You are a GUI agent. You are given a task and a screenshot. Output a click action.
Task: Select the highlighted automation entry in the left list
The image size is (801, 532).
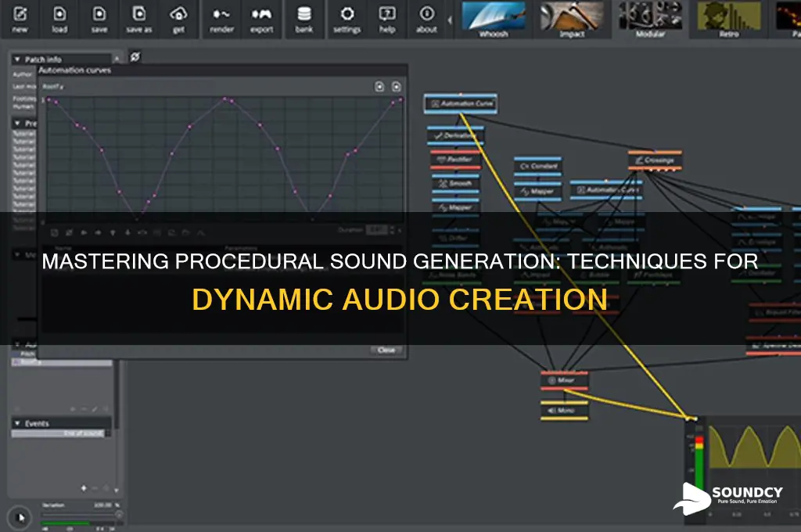[x=62, y=362]
